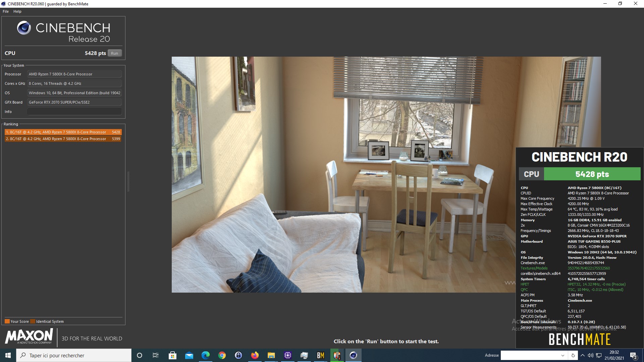Open Microsoft Store from taskbar
The width and height of the screenshot is (644, 362).
(x=172, y=355)
